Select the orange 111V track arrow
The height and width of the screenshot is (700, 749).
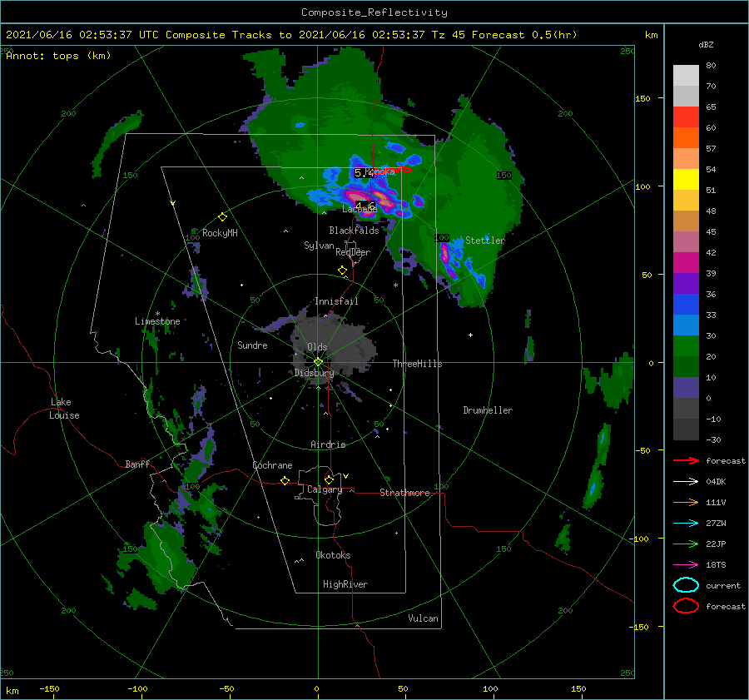pos(686,502)
